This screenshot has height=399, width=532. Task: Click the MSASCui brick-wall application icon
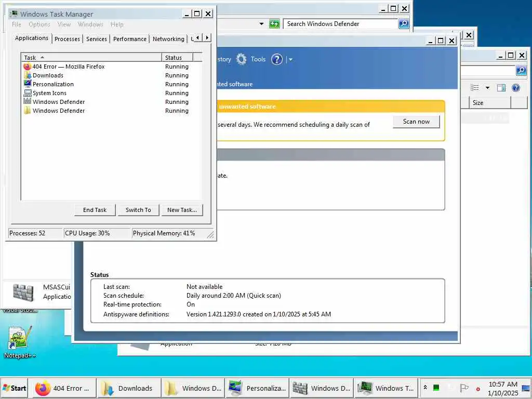23,292
